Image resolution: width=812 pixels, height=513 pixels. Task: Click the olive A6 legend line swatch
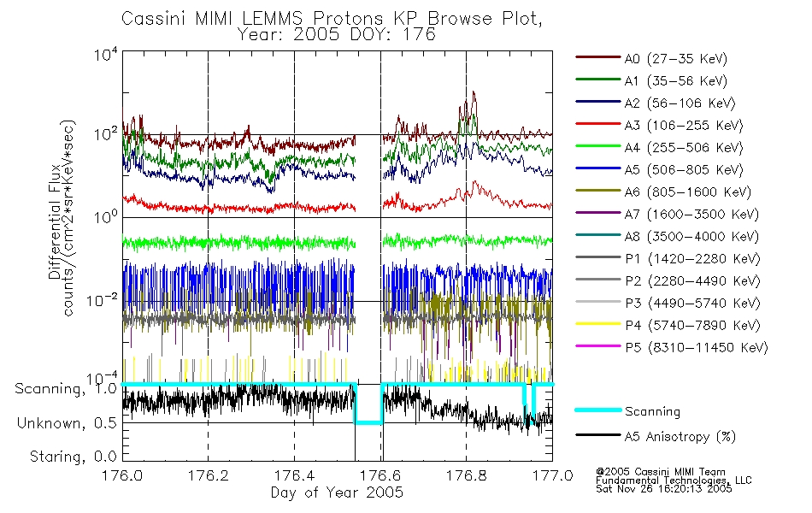[597, 191]
